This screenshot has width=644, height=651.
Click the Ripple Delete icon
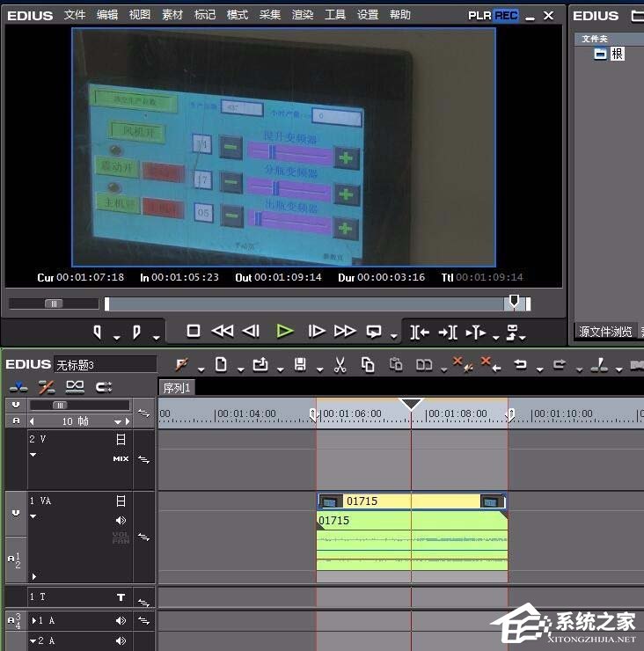[490, 364]
